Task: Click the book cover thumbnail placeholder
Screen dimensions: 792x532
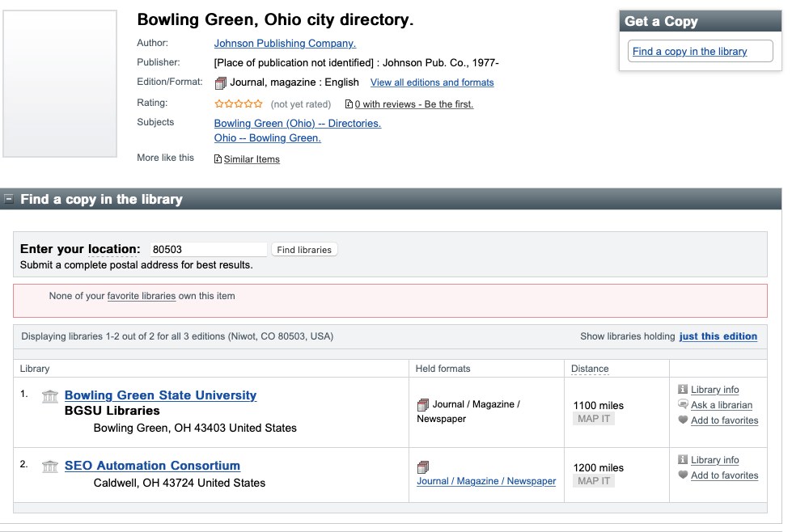Action: [x=61, y=83]
